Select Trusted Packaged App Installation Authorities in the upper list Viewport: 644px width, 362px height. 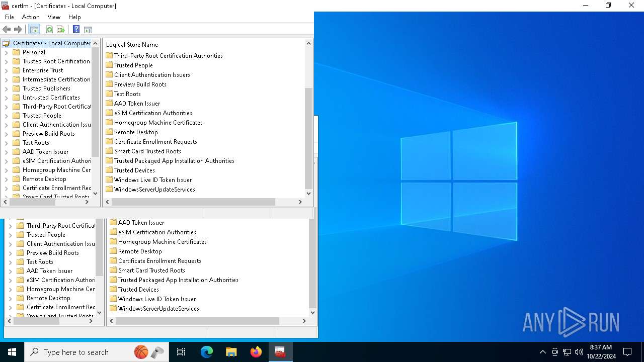tap(174, 161)
